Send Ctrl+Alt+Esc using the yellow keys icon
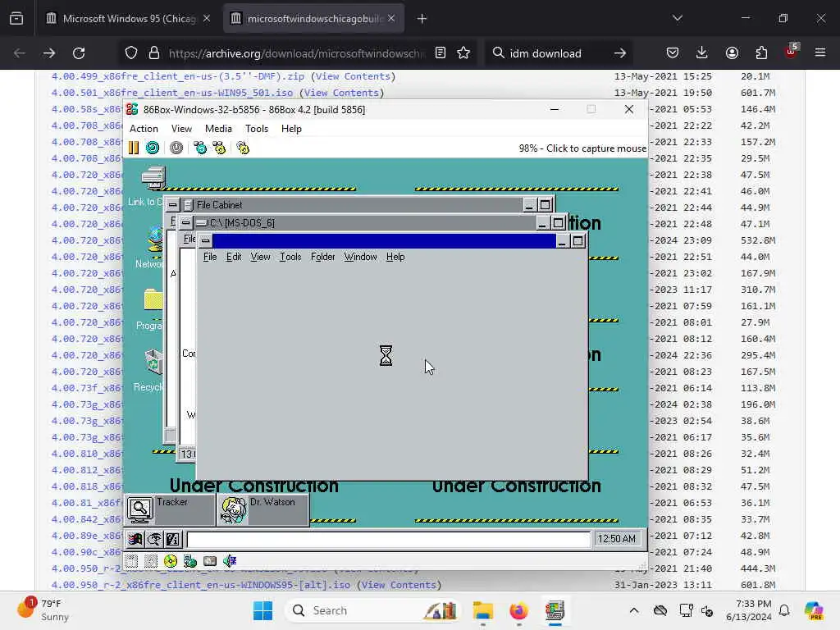 click(220, 148)
